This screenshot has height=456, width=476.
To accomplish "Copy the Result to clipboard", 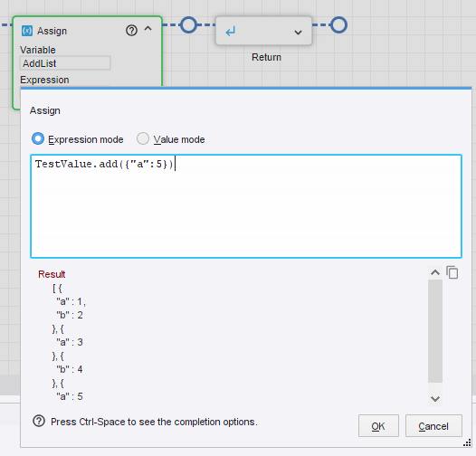I will tap(452, 272).
